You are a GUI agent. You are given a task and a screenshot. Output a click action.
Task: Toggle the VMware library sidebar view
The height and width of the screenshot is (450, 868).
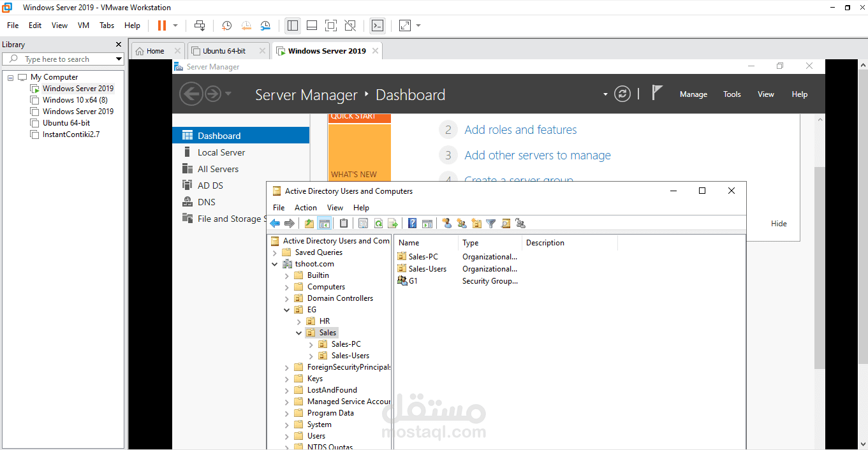pos(293,25)
